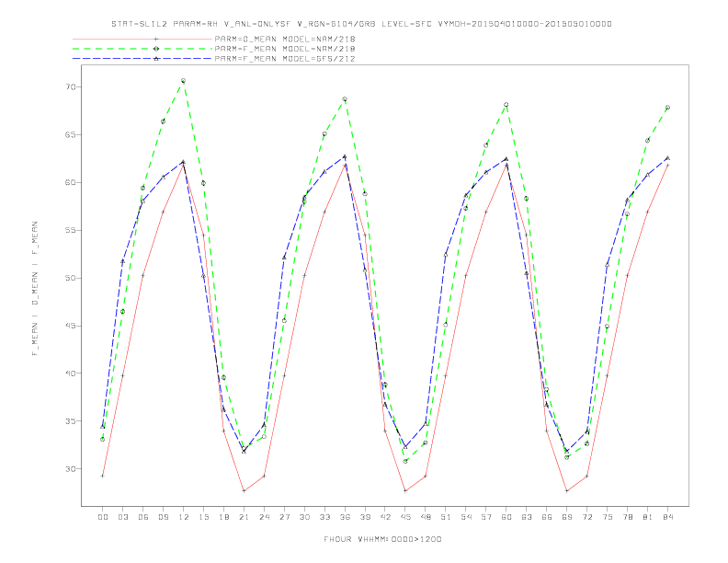Click blue GFS triangle marker at hour 27
This screenshot has width=728, height=563.
[x=284, y=258]
